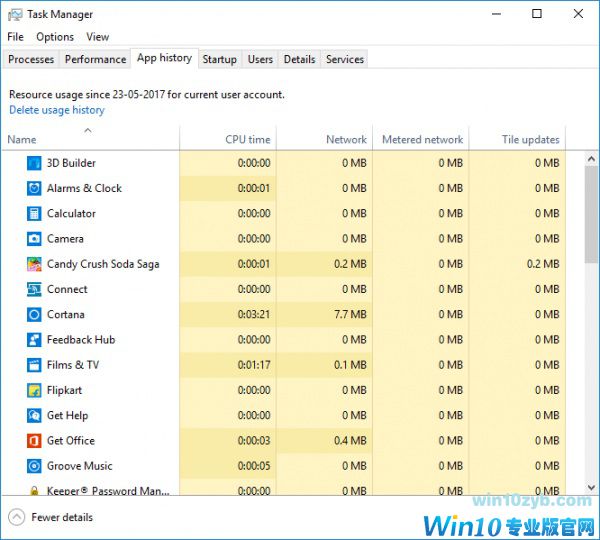Select the Cortana row name
Viewport: 600px width, 540px height.
pyautogui.click(x=66, y=315)
